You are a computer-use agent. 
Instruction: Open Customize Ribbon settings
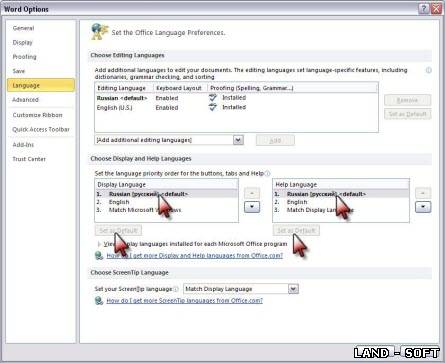37,115
